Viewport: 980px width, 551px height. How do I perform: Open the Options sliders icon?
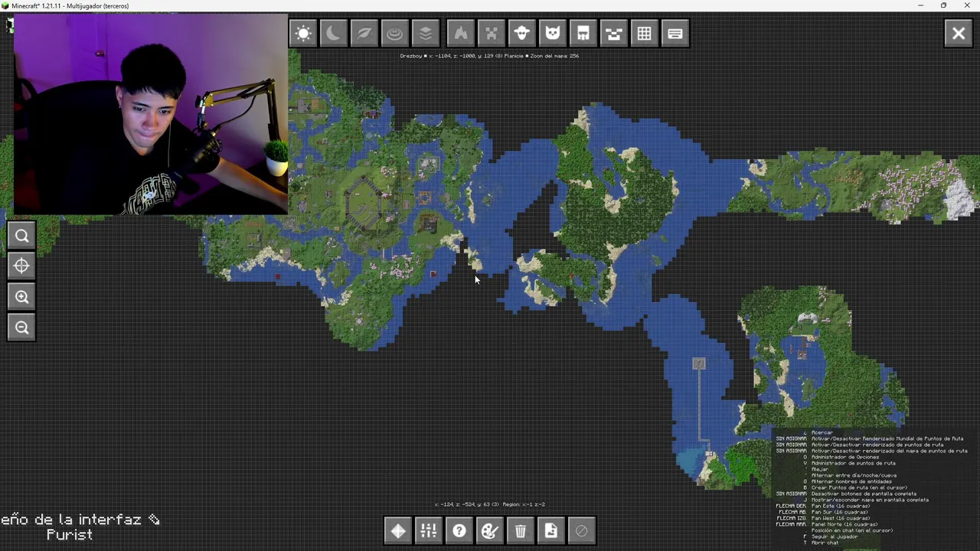click(429, 531)
